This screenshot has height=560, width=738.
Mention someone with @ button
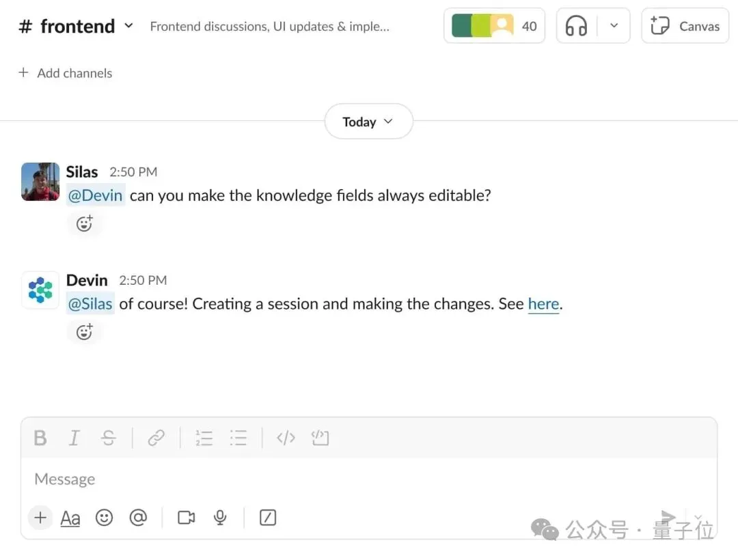click(138, 518)
